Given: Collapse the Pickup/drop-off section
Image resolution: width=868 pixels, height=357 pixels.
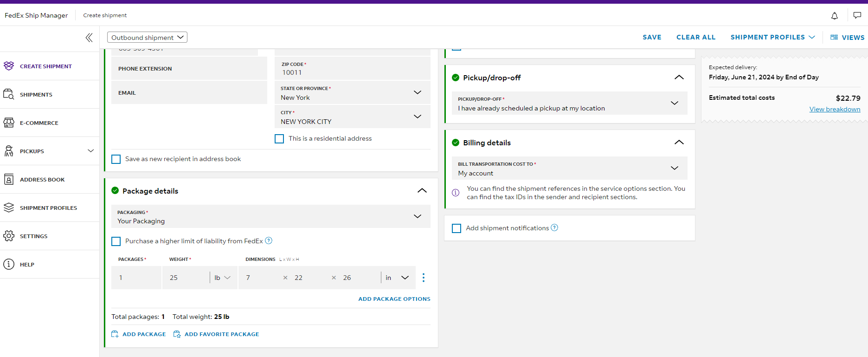Looking at the screenshot, I should [x=679, y=78].
